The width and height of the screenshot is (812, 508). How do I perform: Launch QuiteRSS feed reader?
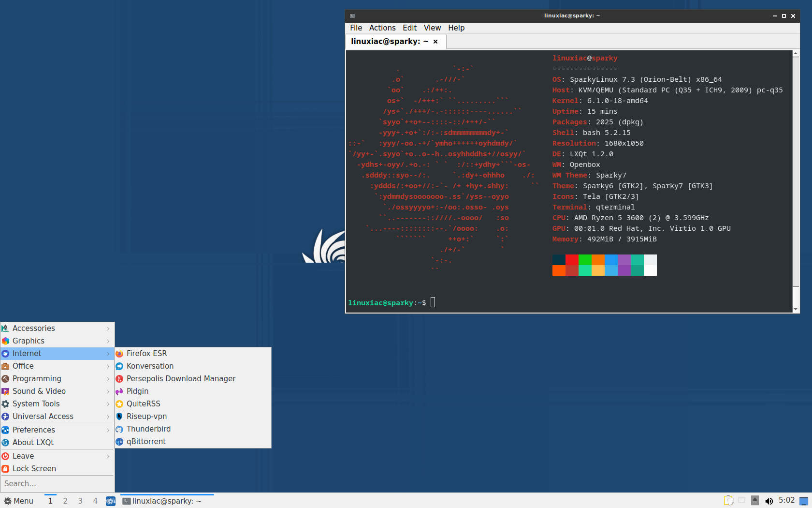coord(193,404)
